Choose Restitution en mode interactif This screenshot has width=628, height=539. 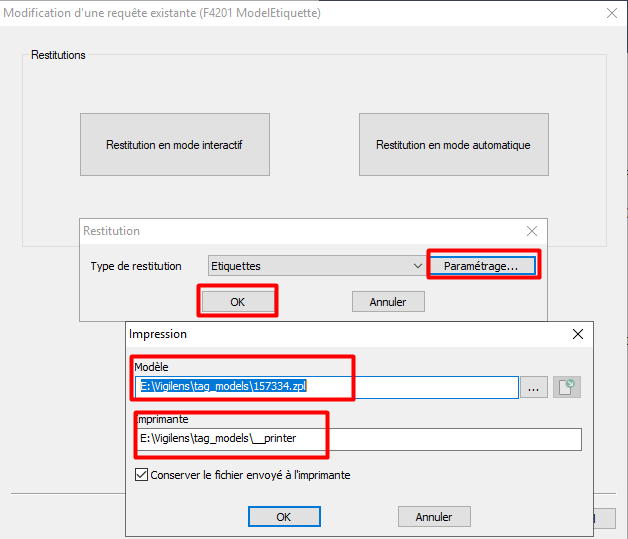click(x=174, y=145)
